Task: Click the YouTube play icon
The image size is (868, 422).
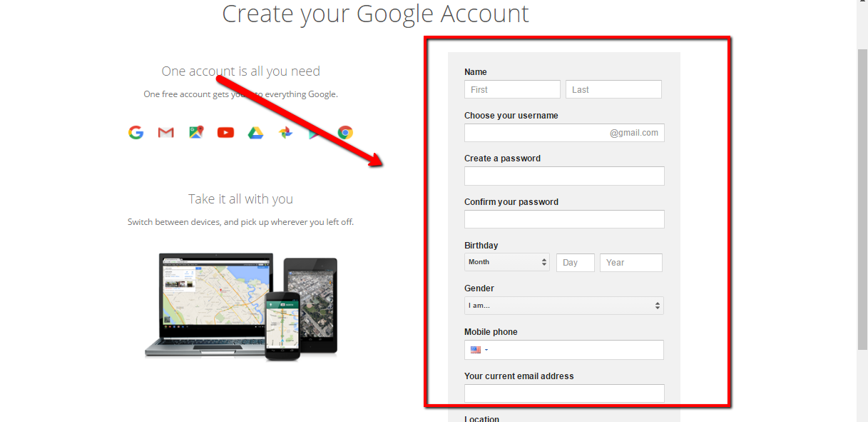Action: (x=226, y=132)
